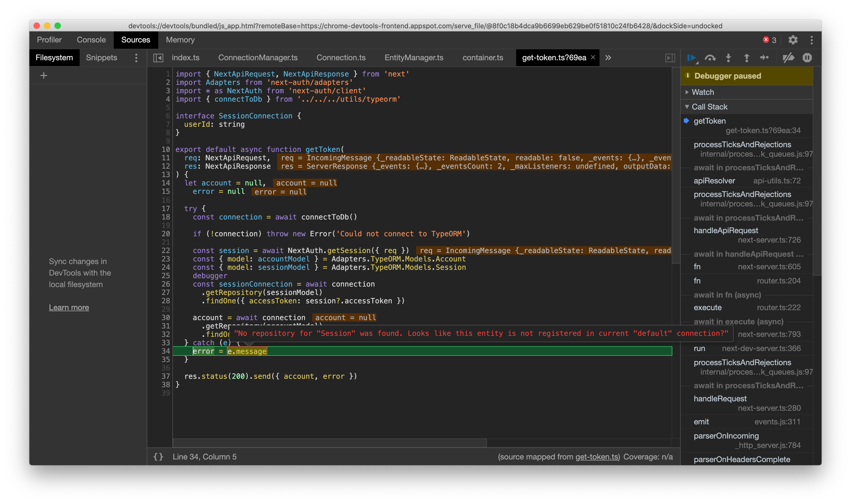
Task: Click 'Coverage: n/a' in status bar
Action: (x=648, y=457)
